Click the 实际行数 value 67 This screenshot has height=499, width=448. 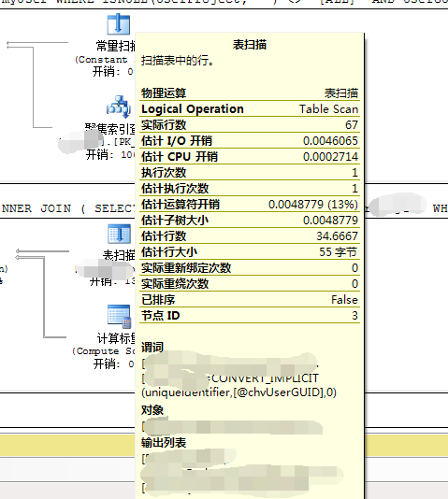coord(352,125)
